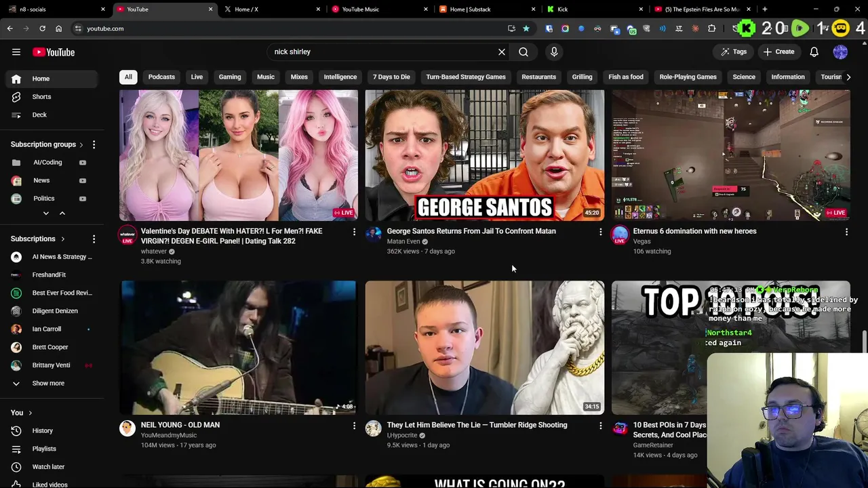Start voice search with the microphone
This screenshot has width=868, height=488.
554,52
